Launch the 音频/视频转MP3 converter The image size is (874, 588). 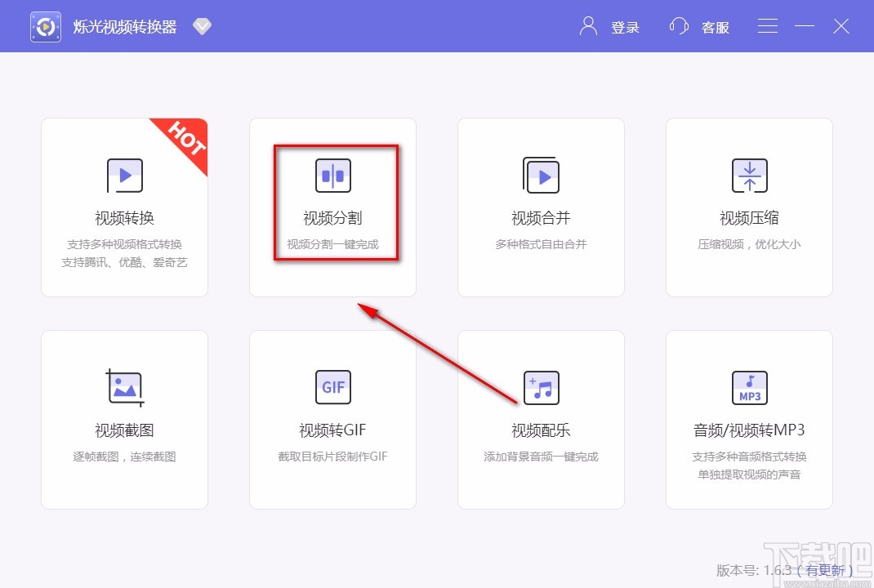pos(748,419)
